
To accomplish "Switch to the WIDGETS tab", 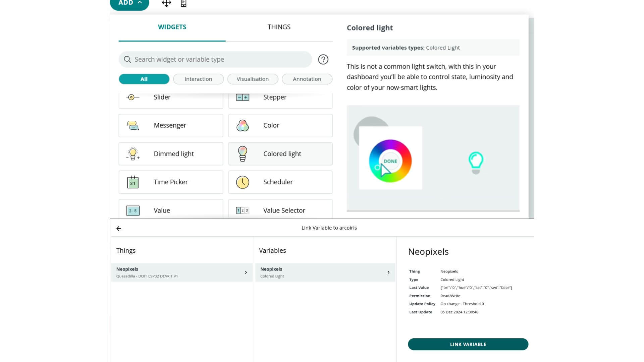I will pyautogui.click(x=172, y=27).
